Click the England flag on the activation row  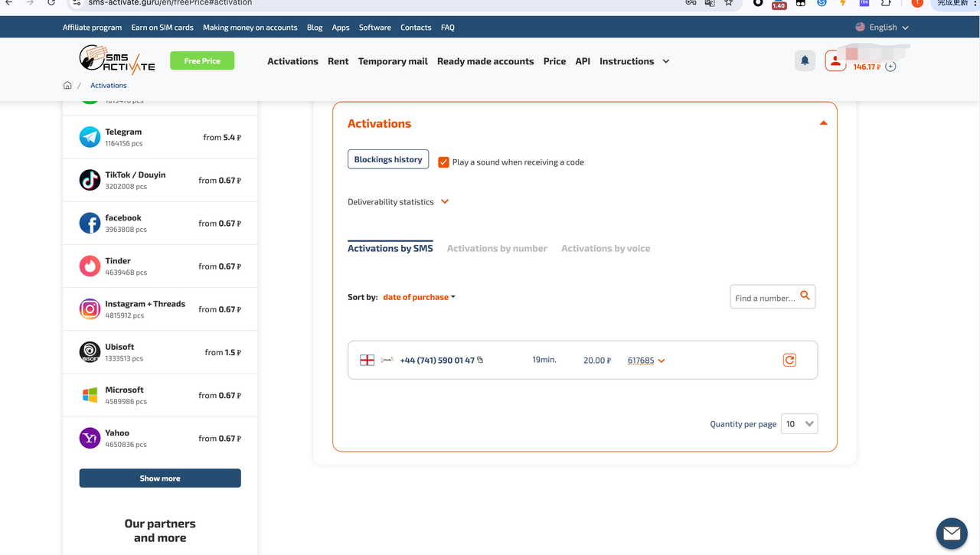[367, 360]
